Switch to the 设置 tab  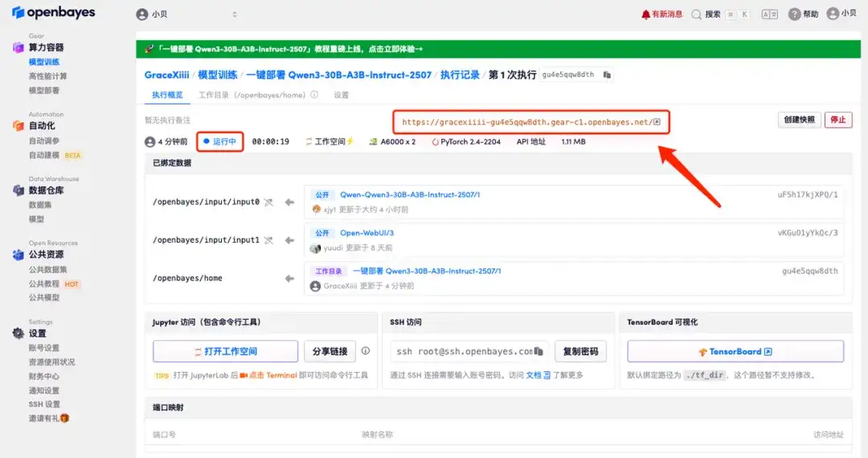pyautogui.click(x=341, y=95)
